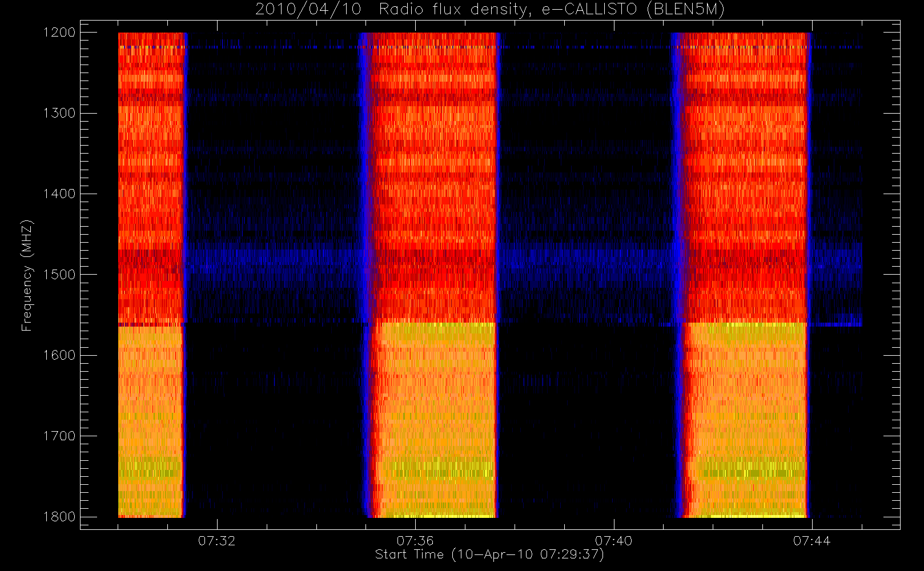Click the 1400 frequency tick label

(x=59, y=194)
